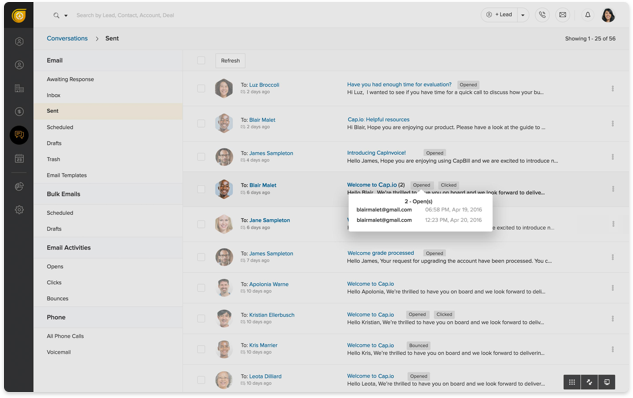633x398 pixels.
Task: Open more options for Luz Broccoli email
Action: (613, 88)
